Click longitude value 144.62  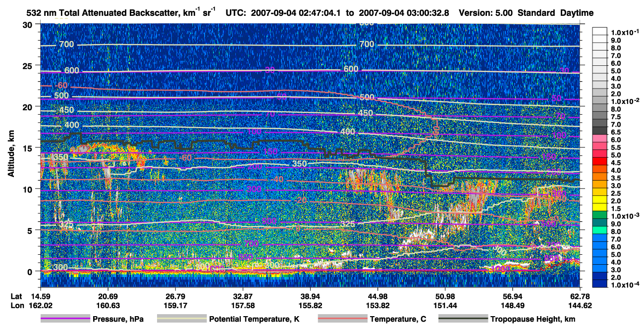coord(580,305)
